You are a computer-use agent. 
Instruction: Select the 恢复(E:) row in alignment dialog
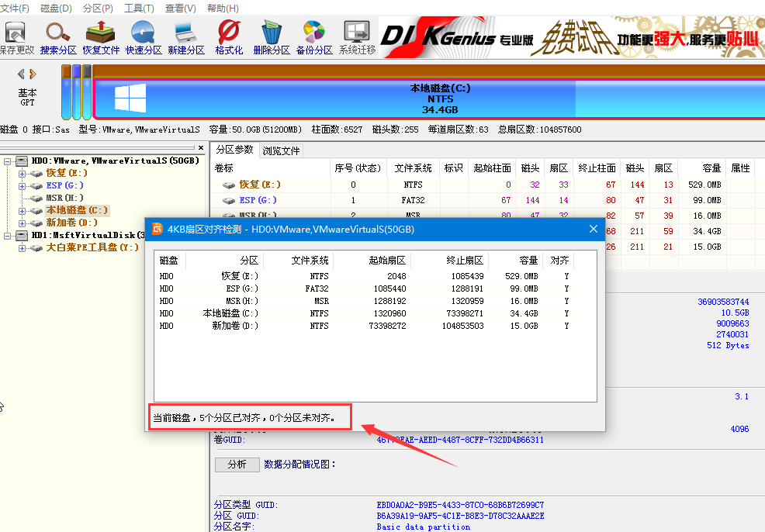pyautogui.click(x=364, y=276)
